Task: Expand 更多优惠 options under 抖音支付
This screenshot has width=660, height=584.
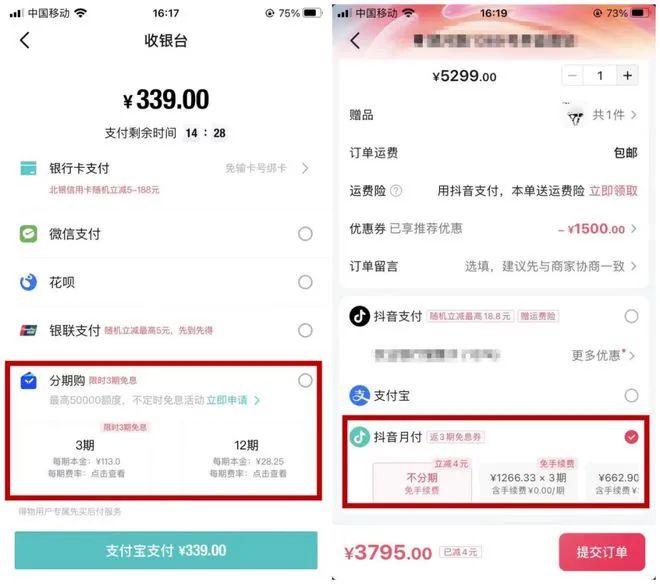Action: pos(603,355)
